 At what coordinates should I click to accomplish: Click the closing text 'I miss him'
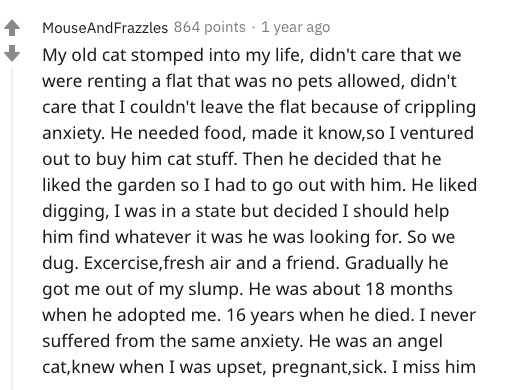coord(433,367)
